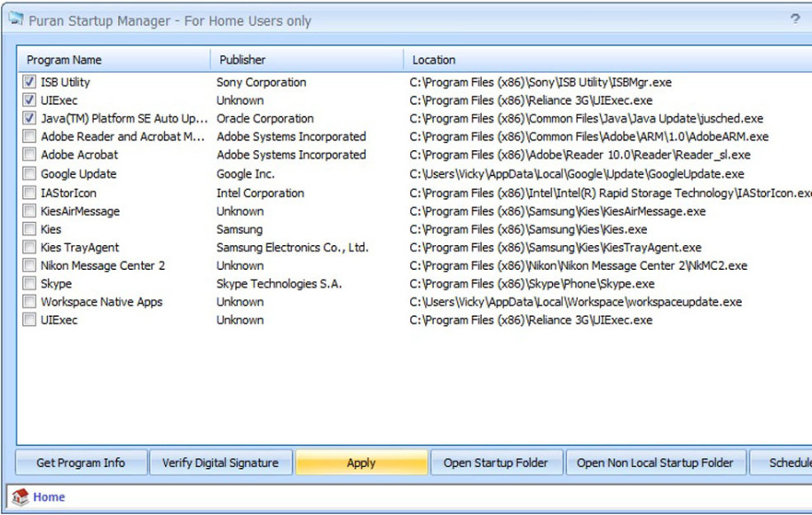The image size is (812, 515).
Task: Select the workspaceupdate.exe location path
Action: pyautogui.click(x=576, y=302)
